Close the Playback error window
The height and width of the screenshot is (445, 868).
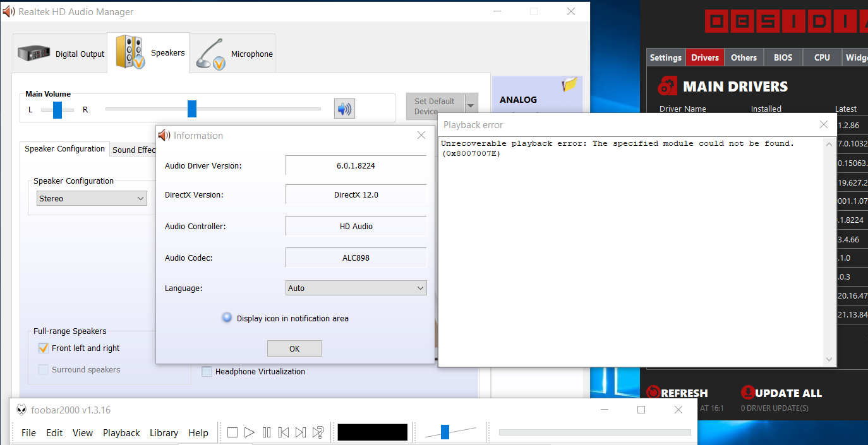(823, 124)
